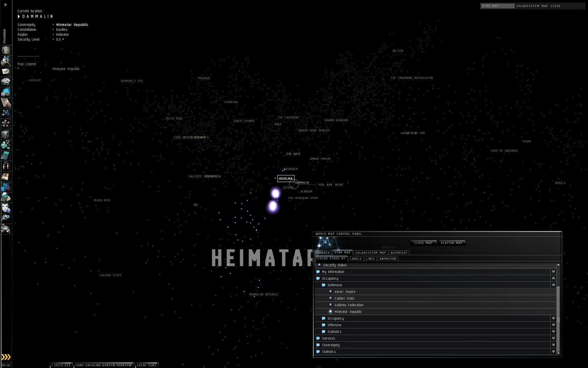Switch to the Search tab
Image resolution: width=588 pixels, height=368 pixels.
pos(324,253)
